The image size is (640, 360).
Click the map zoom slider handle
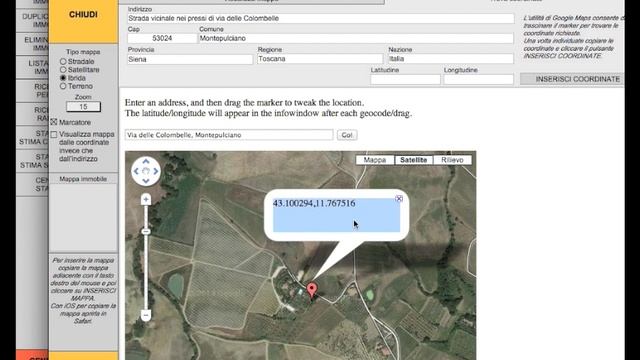146,232
